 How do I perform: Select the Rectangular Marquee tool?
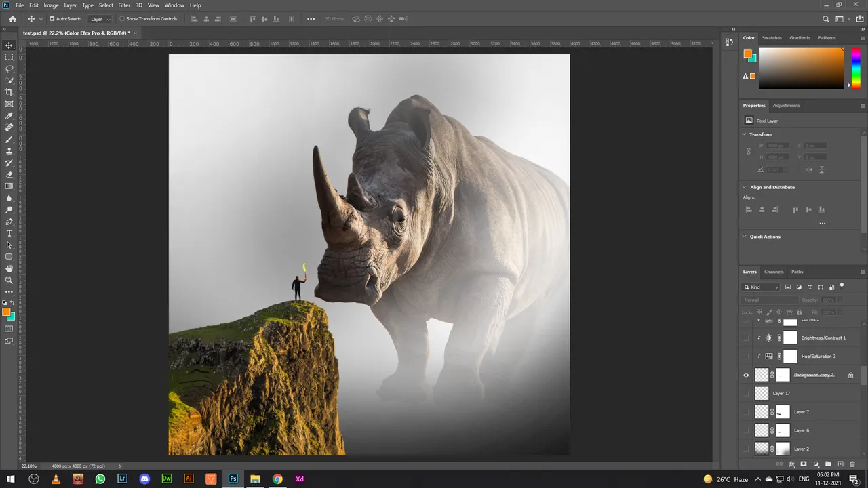[x=9, y=57]
